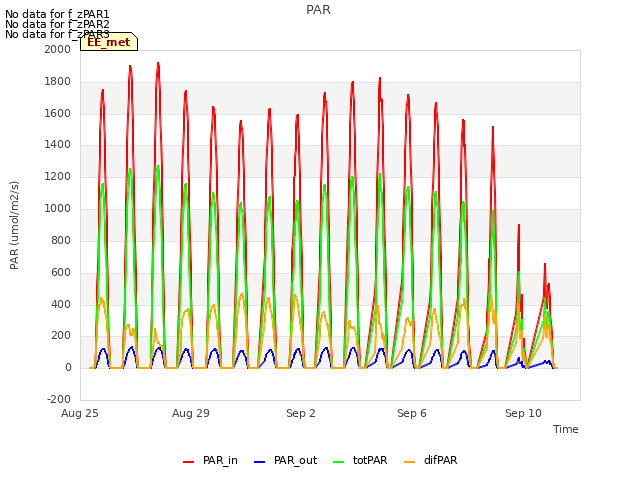640x480 pixels.
Task: Click the Aug 25 x-axis label
Action: point(80,413)
